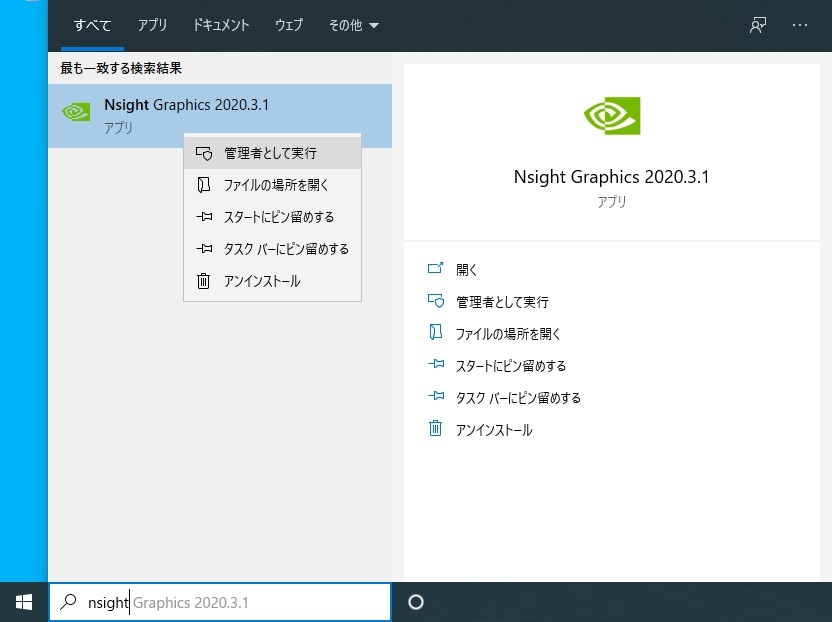Click ファイルの場所を開く in the right pane
The width and height of the screenshot is (832, 622).
pos(508,334)
